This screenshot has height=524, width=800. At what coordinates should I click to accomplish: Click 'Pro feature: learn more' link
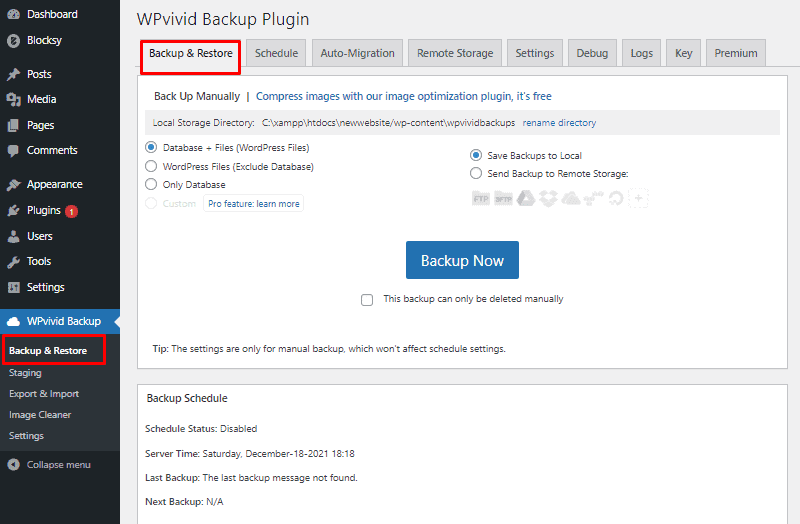(254, 204)
